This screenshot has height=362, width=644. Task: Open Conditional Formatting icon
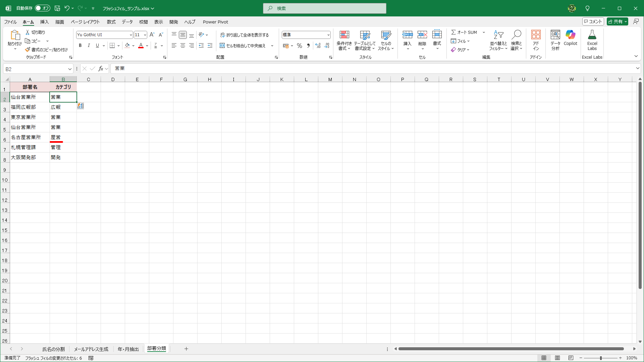[x=344, y=35]
